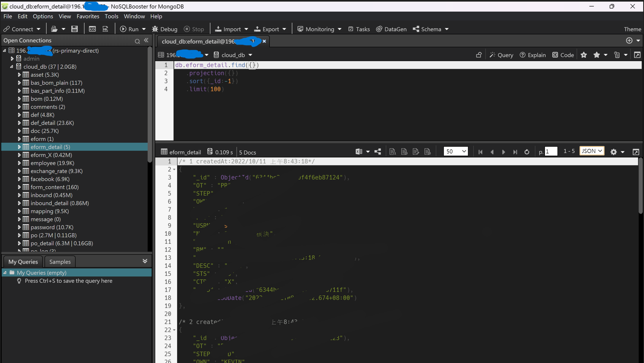Open the Export dropdown arrow
644x363 pixels.
[x=284, y=29]
